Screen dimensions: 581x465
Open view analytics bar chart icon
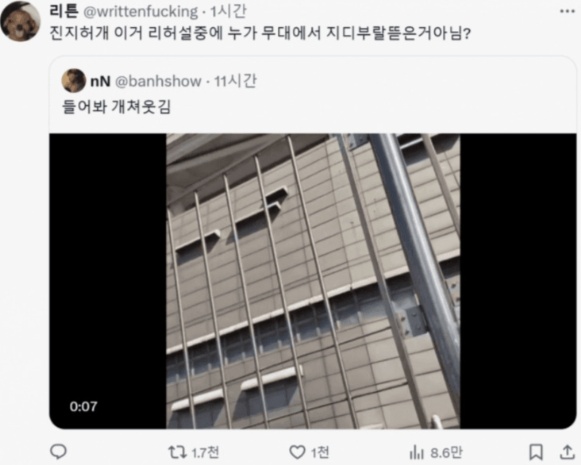tap(417, 452)
